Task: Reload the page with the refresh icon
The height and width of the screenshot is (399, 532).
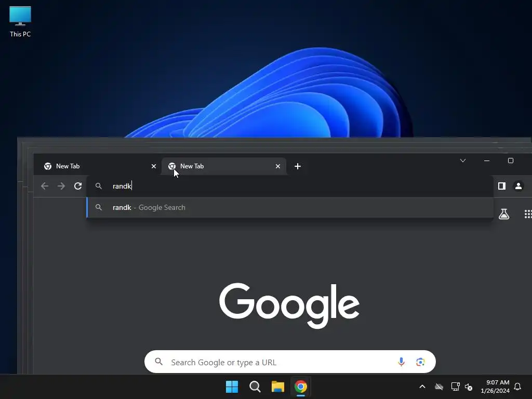Action: pyautogui.click(x=78, y=186)
